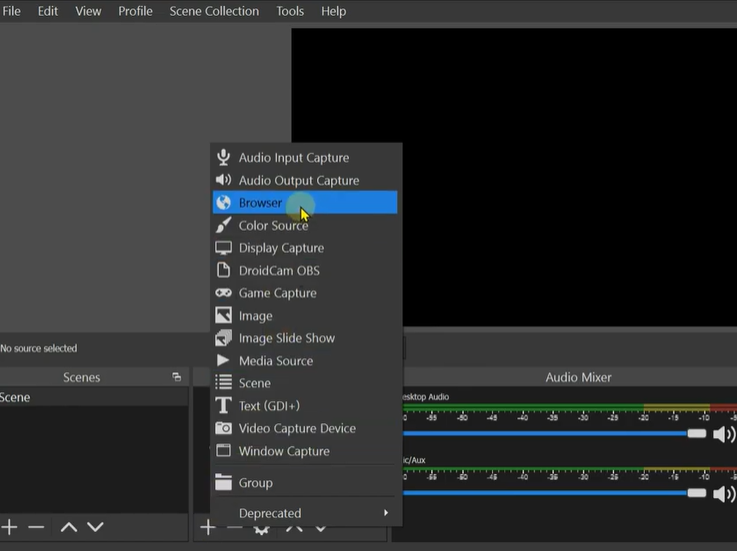Click the gamepad icon for Game Capture
The width and height of the screenshot is (737, 551).
click(x=223, y=293)
